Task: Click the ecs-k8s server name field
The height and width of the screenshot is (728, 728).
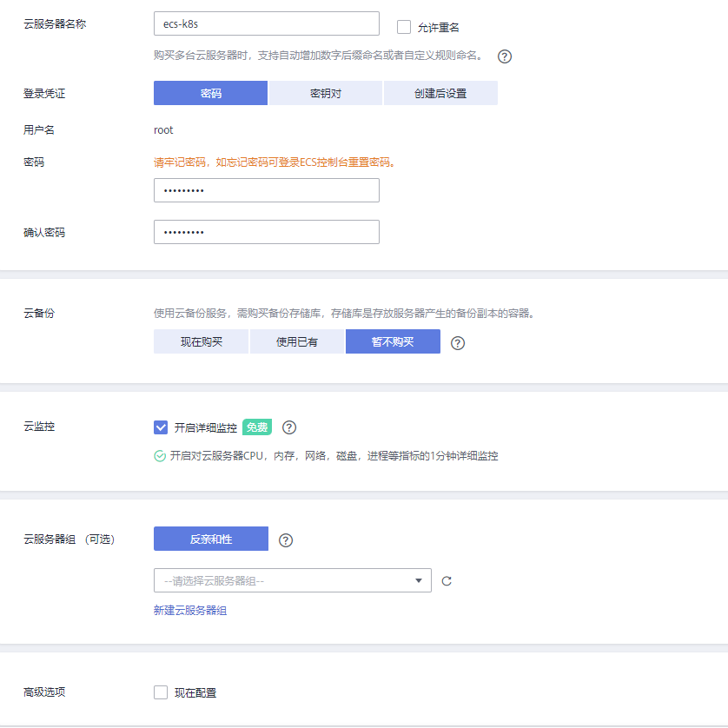Action: click(x=266, y=23)
